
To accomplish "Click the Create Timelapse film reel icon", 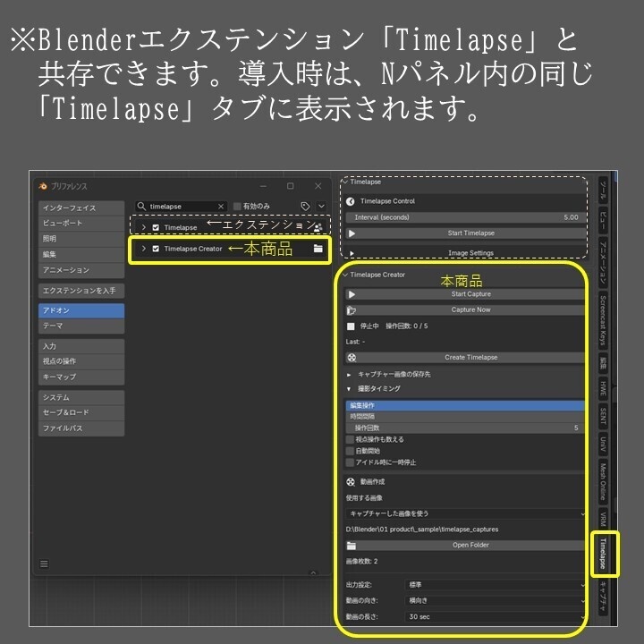I will pos(352,357).
